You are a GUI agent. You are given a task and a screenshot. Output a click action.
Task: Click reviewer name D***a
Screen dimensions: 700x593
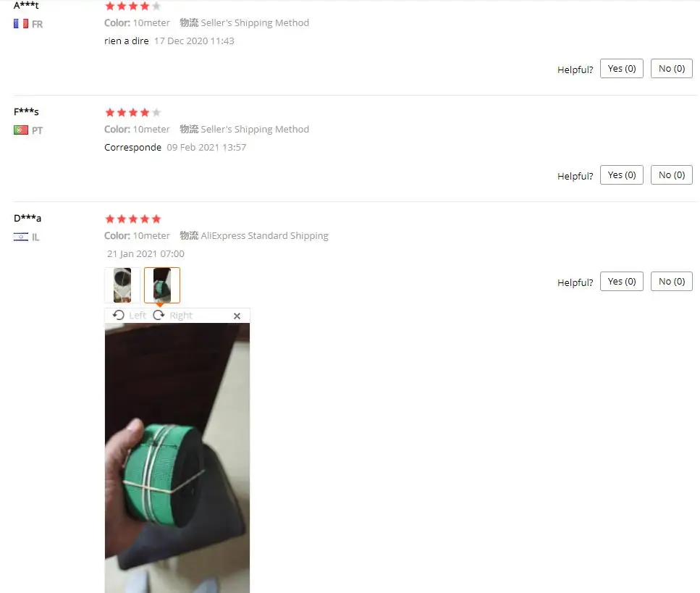click(x=28, y=218)
